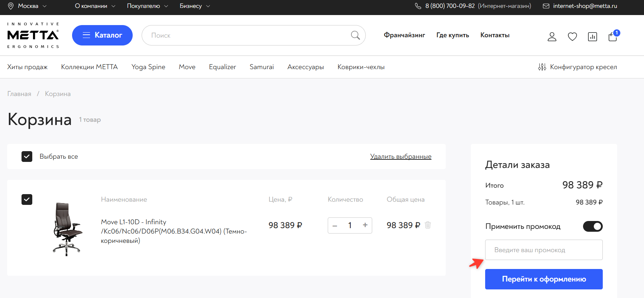Click the Детали заказа heading
This screenshot has height=298, width=644.
coord(517,165)
